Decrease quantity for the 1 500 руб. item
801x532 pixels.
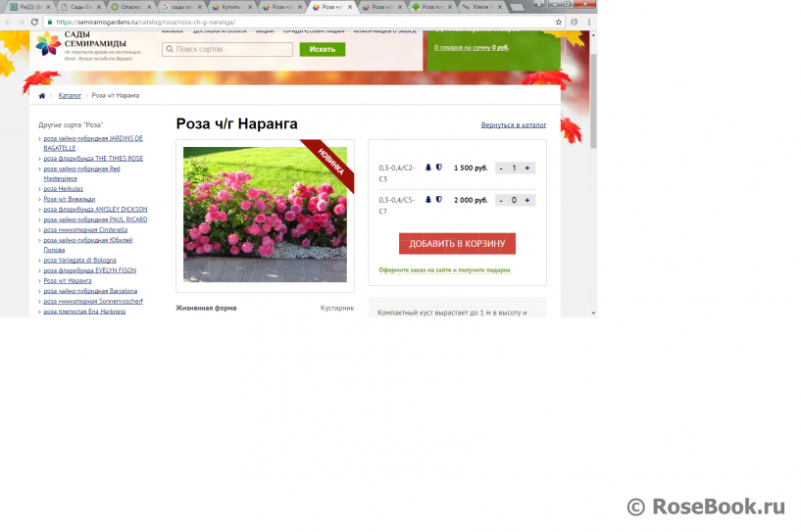[x=501, y=169]
